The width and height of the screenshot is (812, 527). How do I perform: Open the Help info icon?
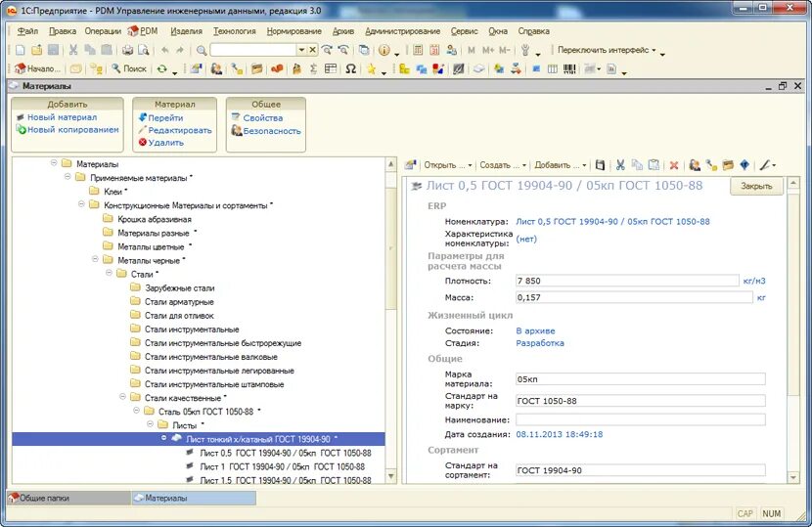click(x=384, y=50)
